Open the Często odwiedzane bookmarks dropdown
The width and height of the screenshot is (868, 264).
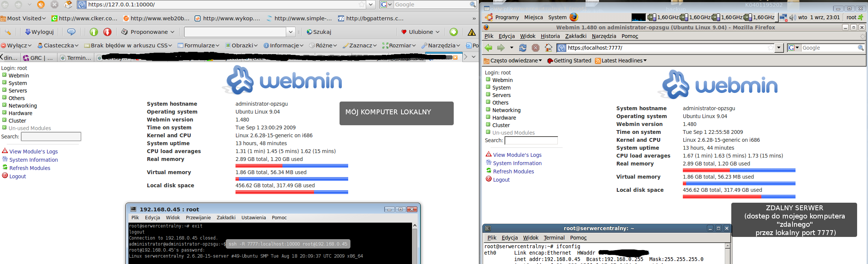pyautogui.click(x=513, y=61)
